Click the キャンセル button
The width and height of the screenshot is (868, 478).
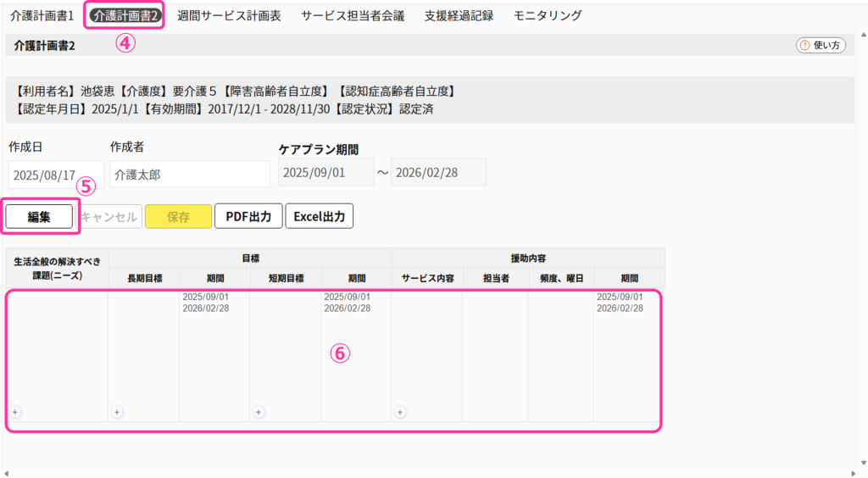coord(109,216)
